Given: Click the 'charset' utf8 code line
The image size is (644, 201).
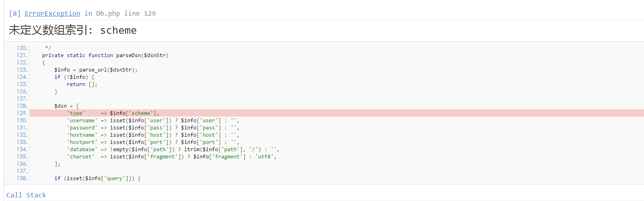Looking at the screenshot, I should (x=171, y=157).
